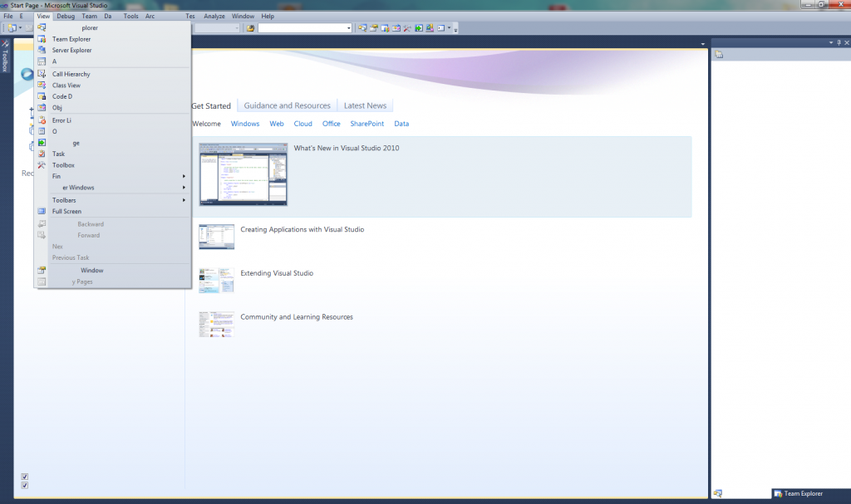Click the Error List icon in View menu
The width and height of the screenshot is (851, 504).
coord(42,120)
